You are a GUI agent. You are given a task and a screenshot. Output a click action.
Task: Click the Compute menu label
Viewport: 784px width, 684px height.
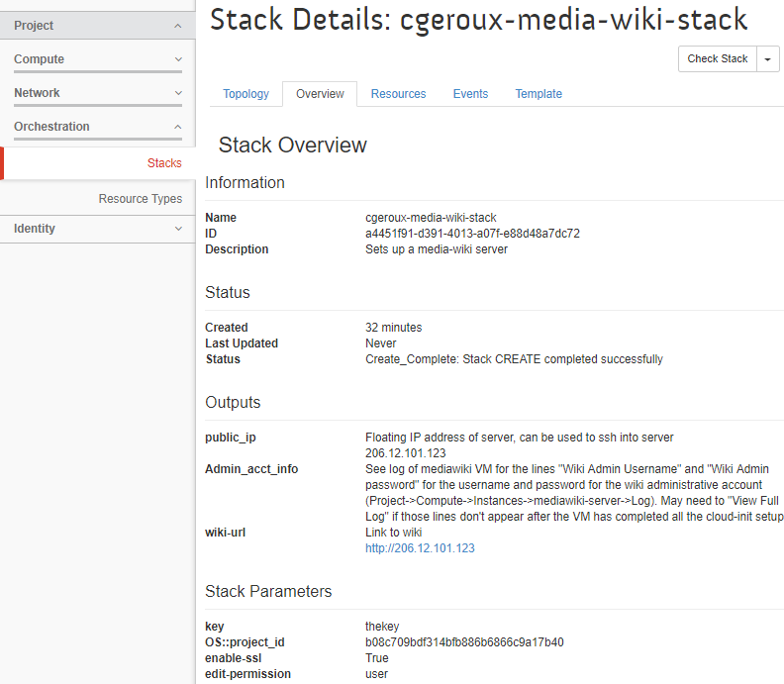click(39, 59)
